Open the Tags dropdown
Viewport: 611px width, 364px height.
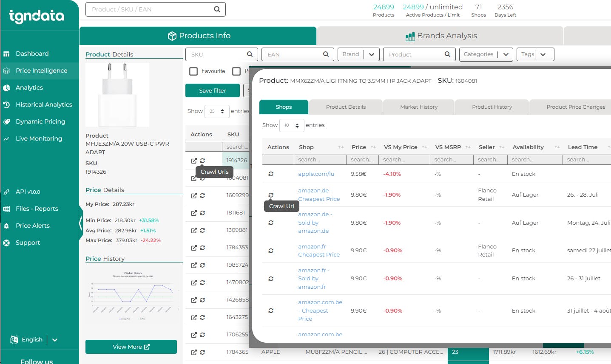(536, 54)
